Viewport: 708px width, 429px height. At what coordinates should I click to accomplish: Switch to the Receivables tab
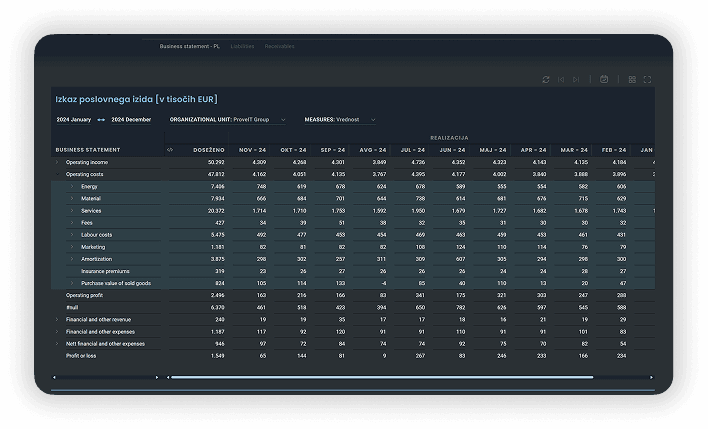(279, 46)
